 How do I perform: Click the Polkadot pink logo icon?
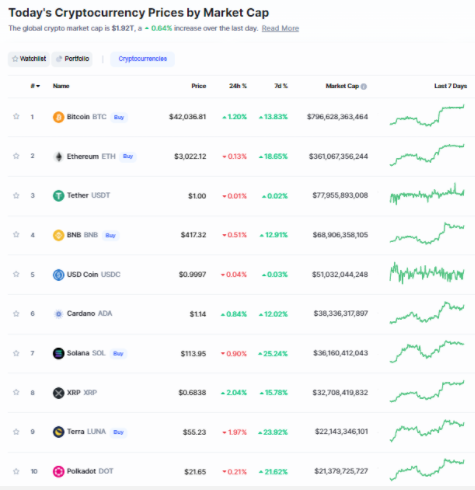58,471
